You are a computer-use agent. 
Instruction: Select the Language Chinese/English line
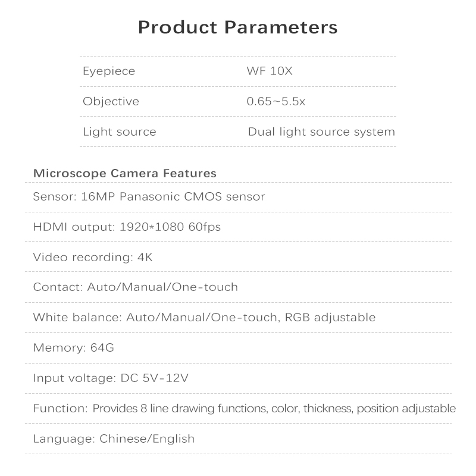coord(114,439)
